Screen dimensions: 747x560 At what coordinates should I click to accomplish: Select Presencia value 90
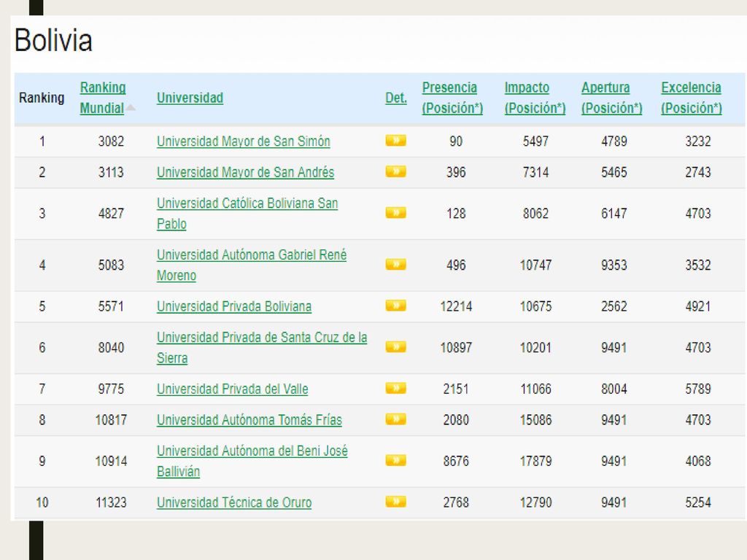[456, 141]
